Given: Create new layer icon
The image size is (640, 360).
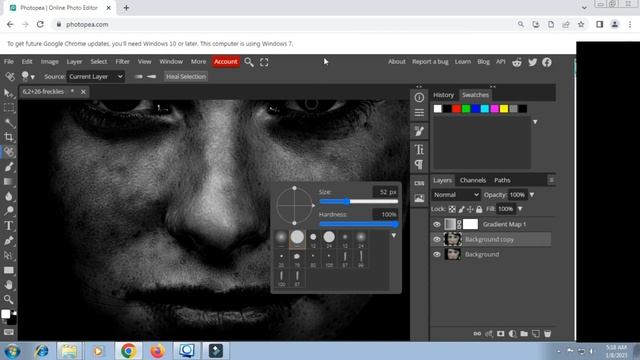Looking at the screenshot, I should tap(536, 334).
